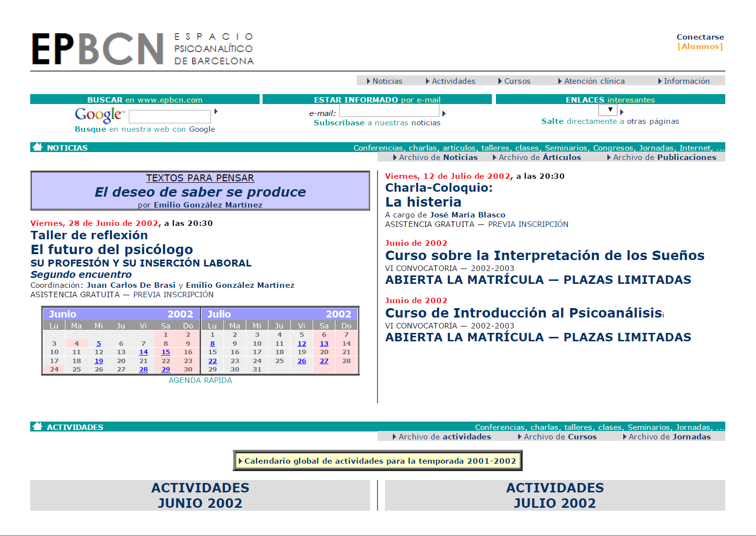756x536 pixels.
Task: Click the e-mail subscribe submit arrow
Action: (x=444, y=113)
